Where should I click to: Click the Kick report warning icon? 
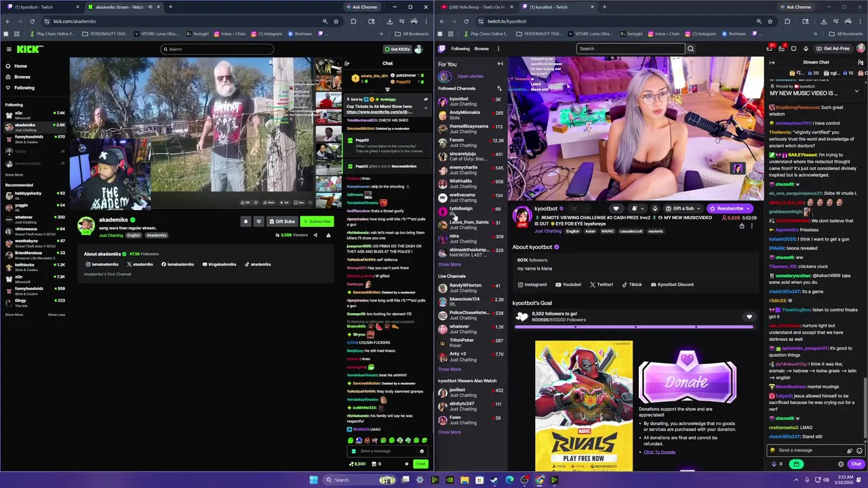click(x=328, y=235)
